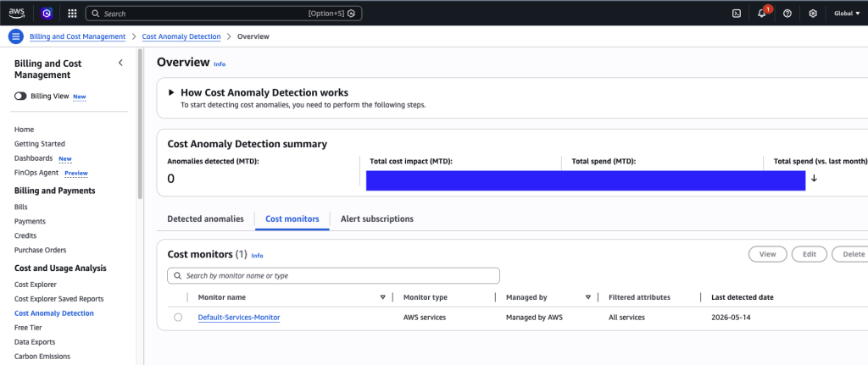Sort by Managed by column arrow

pyautogui.click(x=588, y=297)
